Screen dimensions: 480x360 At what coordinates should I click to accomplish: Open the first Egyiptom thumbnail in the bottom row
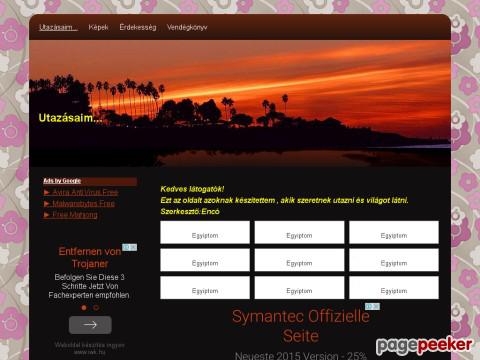click(x=205, y=288)
